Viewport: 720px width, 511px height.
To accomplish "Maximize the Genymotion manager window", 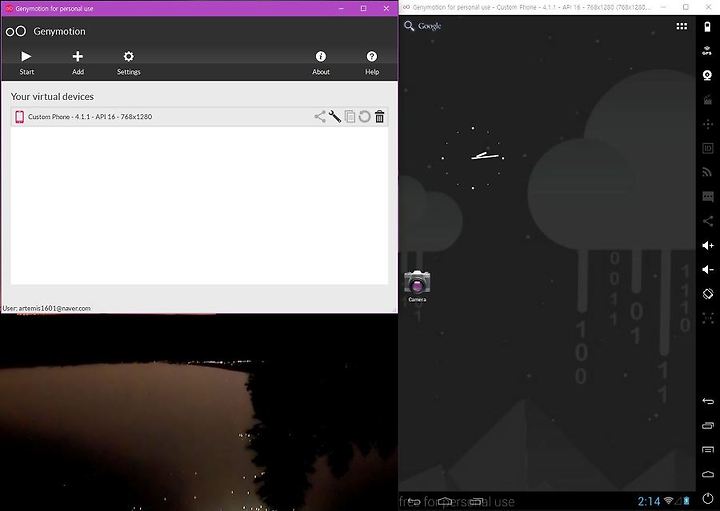I will 363,8.
